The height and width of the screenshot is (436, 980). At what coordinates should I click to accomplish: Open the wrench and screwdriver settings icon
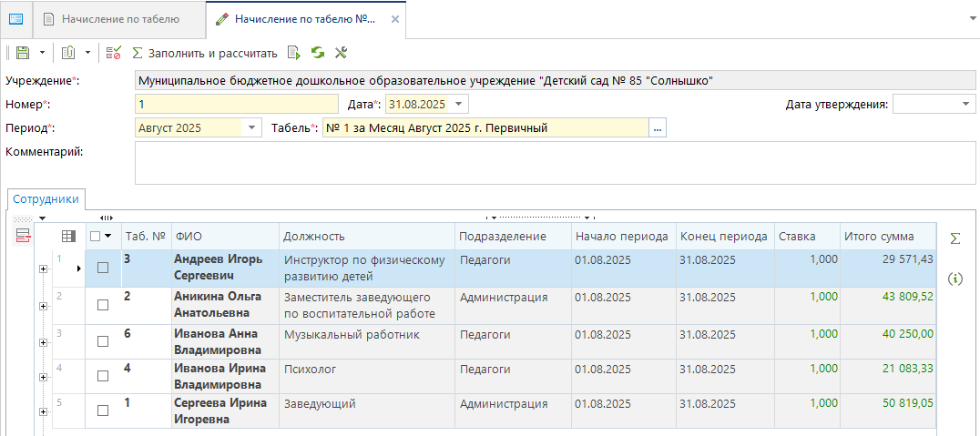click(x=341, y=53)
